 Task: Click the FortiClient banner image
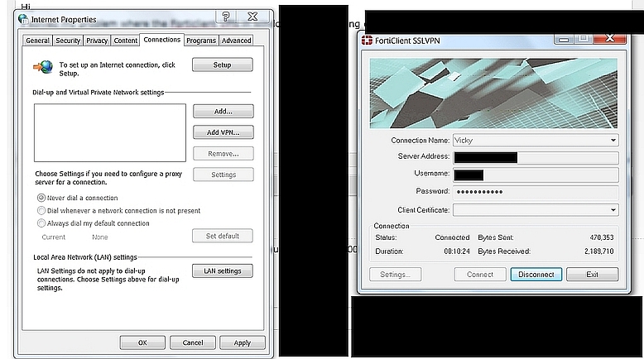coord(493,93)
